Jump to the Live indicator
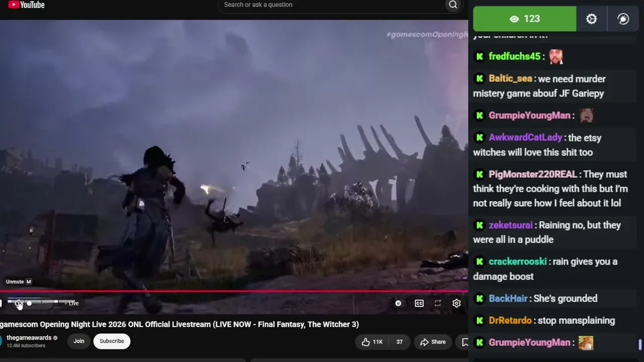Screen dimensions: 644x362 pyautogui.click(x=73, y=303)
